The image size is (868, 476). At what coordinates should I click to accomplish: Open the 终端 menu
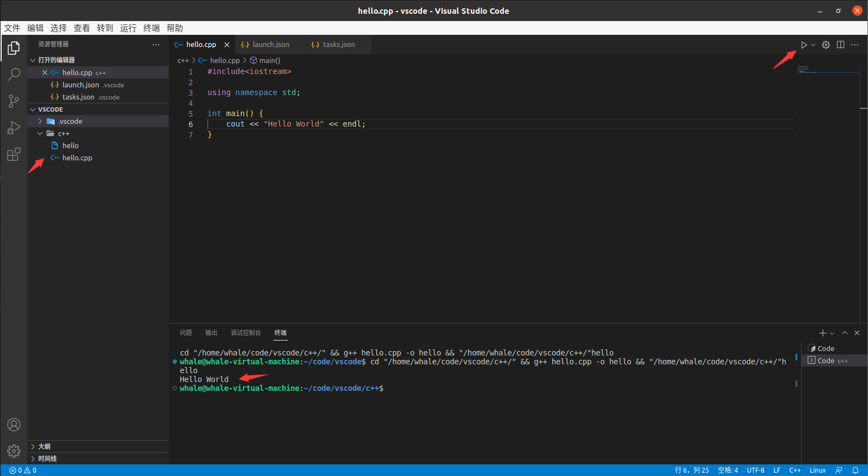click(152, 28)
